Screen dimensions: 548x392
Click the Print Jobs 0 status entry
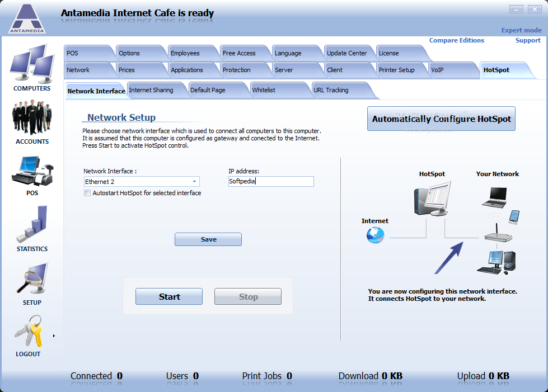click(x=267, y=376)
